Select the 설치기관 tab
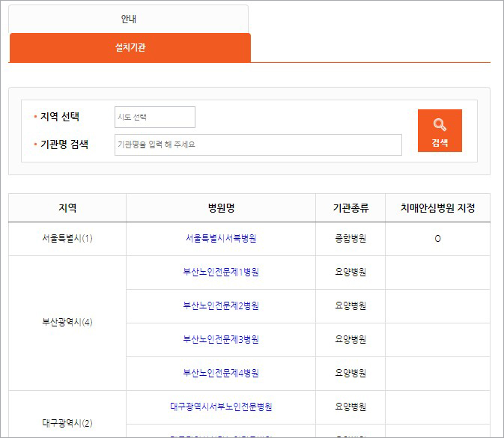Viewport: 504px width, 438px height. (x=130, y=48)
